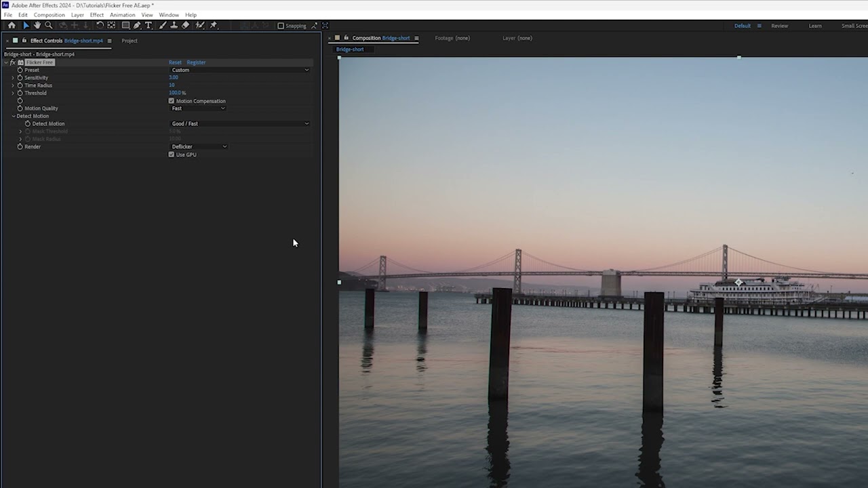Image resolution: width=868 pixels, height=488 pixels.
Task: Select the Zoom magnifier tool
Action: (x=48, y=25)
